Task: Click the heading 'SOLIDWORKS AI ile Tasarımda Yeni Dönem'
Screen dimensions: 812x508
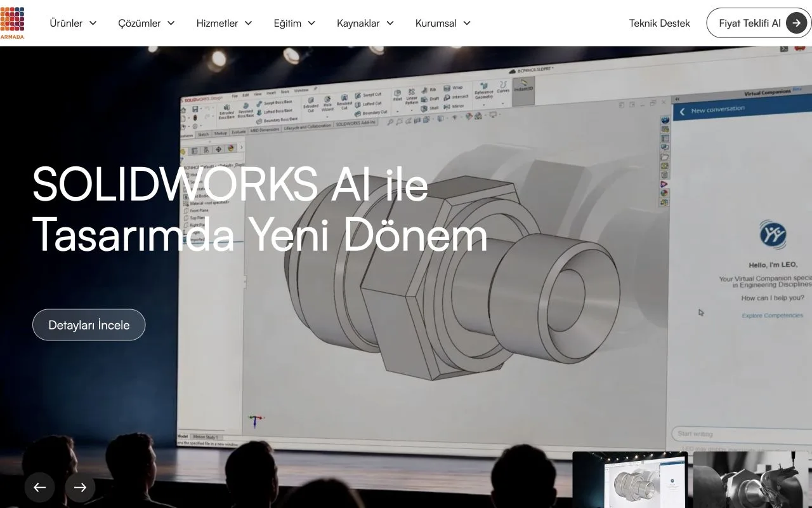Action: point(260,210)
